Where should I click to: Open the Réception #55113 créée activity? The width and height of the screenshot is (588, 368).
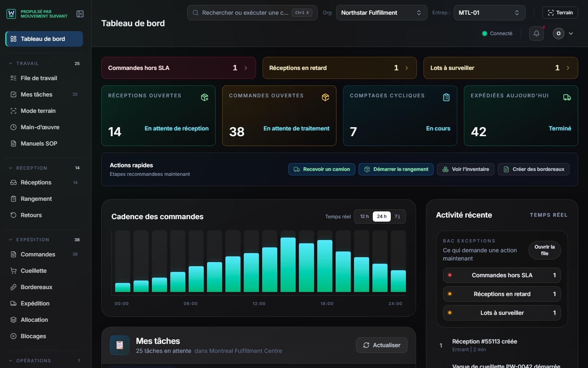502,345
